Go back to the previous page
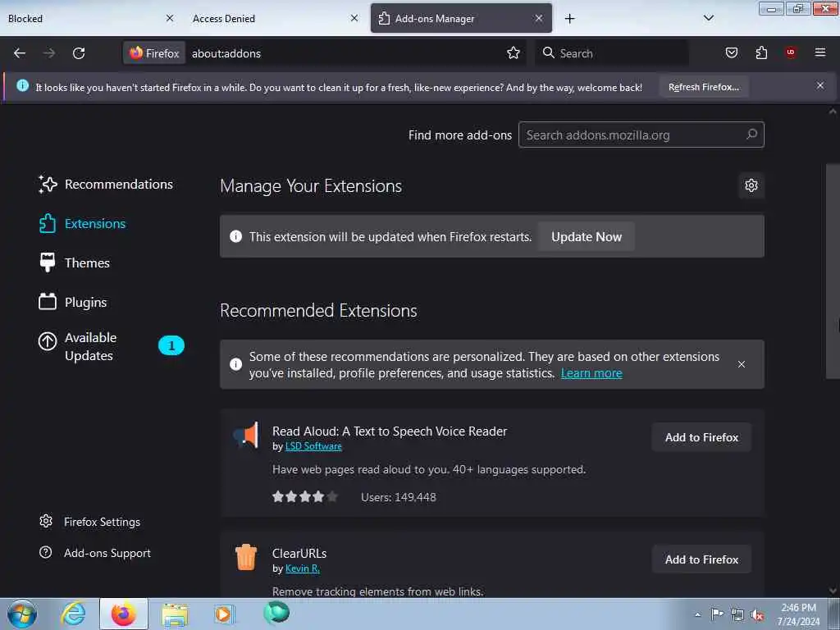Viewport: 840px width, 630px height. (20, 53)
